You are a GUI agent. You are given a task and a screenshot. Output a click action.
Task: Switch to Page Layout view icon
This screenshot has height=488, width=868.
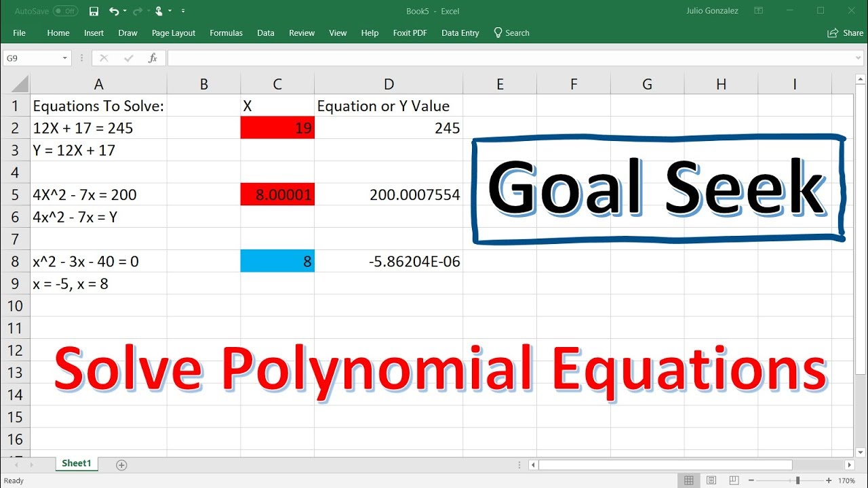(x=712, y=481)
